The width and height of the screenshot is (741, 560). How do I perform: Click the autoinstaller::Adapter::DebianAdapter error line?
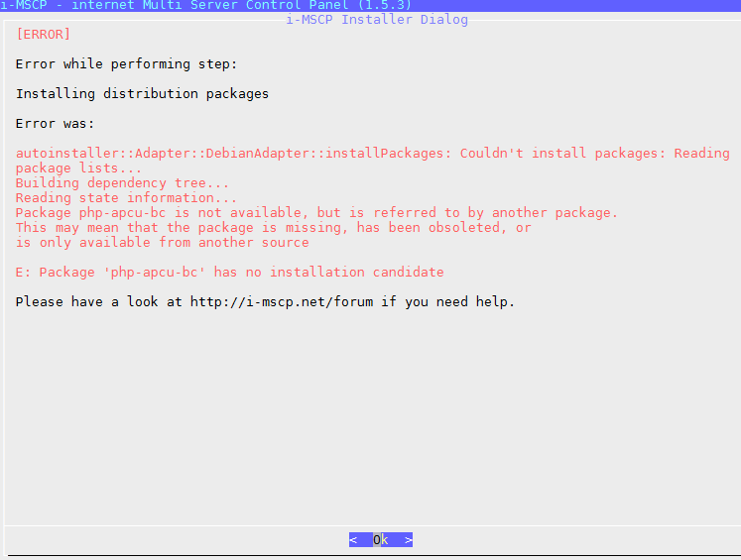coord(372,154)
